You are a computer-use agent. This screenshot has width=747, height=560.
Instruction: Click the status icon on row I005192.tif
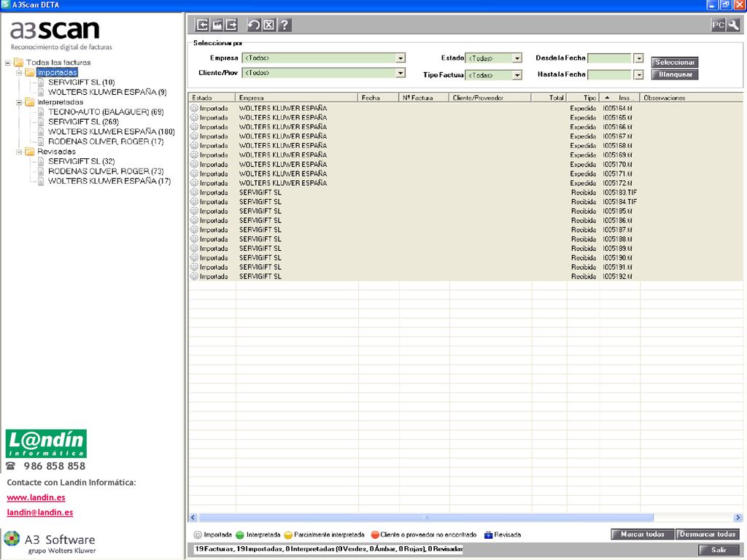194,276
